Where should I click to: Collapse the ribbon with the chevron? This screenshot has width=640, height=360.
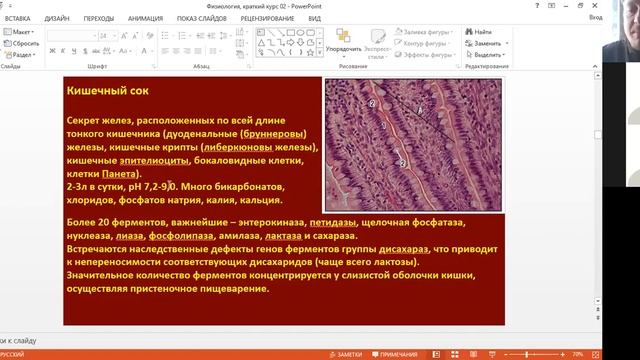[x=595, y=67]
